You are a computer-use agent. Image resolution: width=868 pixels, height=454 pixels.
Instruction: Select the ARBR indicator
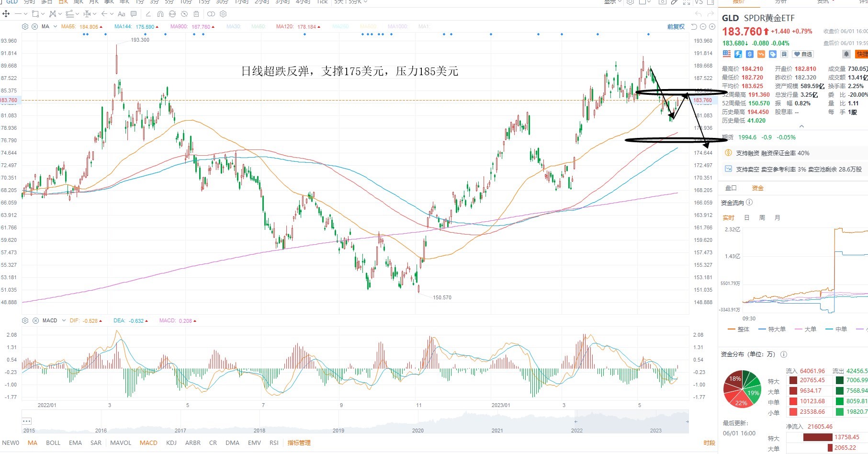[x=193, y=443]
